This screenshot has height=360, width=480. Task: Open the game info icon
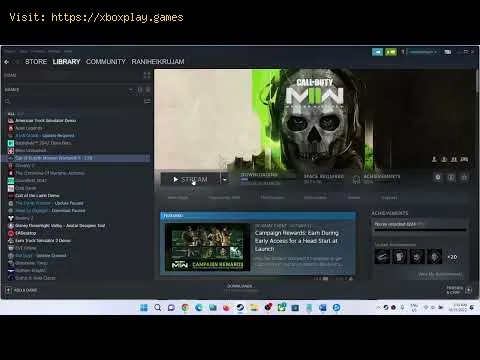pyautogui.click(x=451, y=178)
